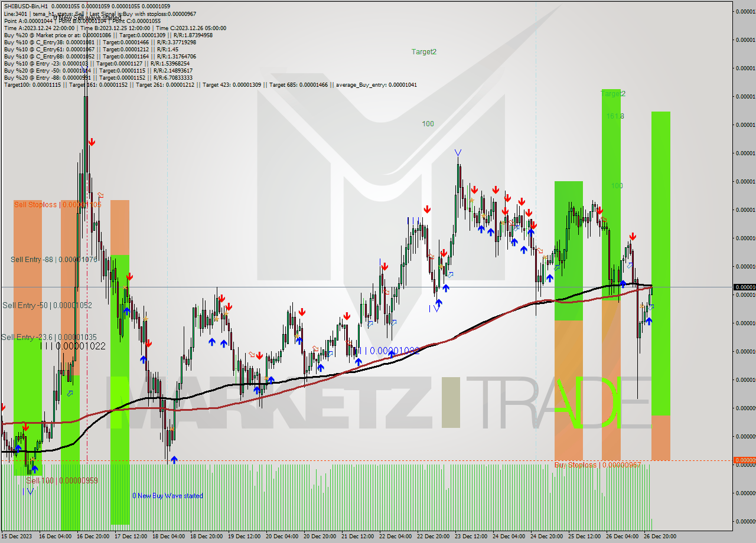Select the 'Time A:2023.12.24 22:00:00' header line
This screenshot has height=543, width=756.
pos(115,28)
